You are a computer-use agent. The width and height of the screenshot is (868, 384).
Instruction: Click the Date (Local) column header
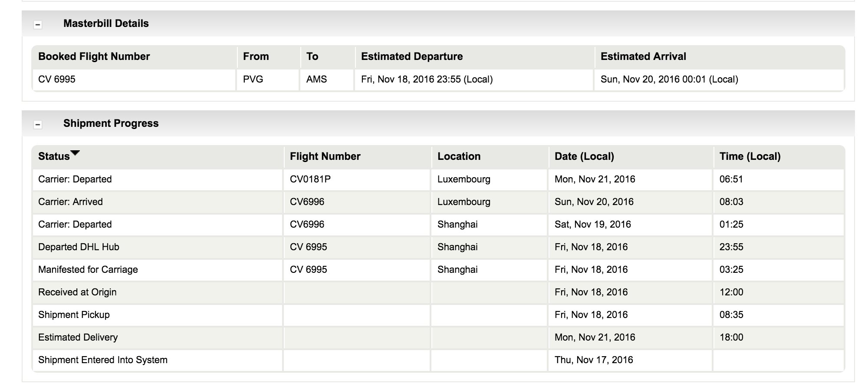(584, 156)
